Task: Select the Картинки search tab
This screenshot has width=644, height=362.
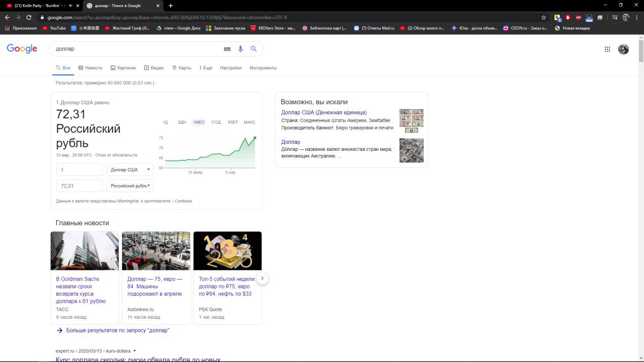Action: pyautogui.click(x=123, y=68)
